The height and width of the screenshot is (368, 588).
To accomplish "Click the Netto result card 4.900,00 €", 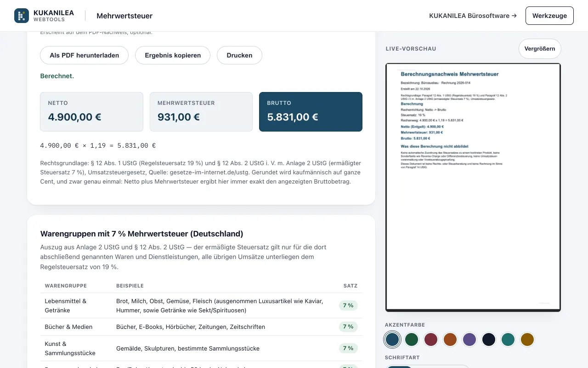I will tap(92, 112).
